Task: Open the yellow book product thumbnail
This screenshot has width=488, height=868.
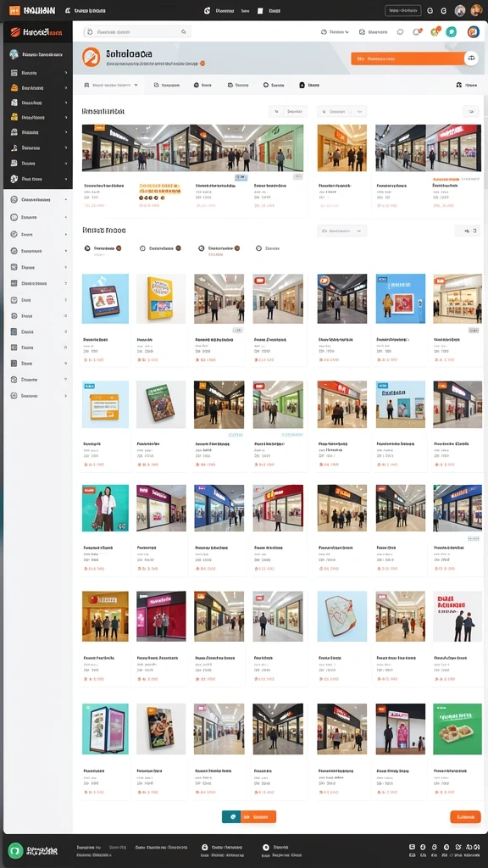Action: 161,298
